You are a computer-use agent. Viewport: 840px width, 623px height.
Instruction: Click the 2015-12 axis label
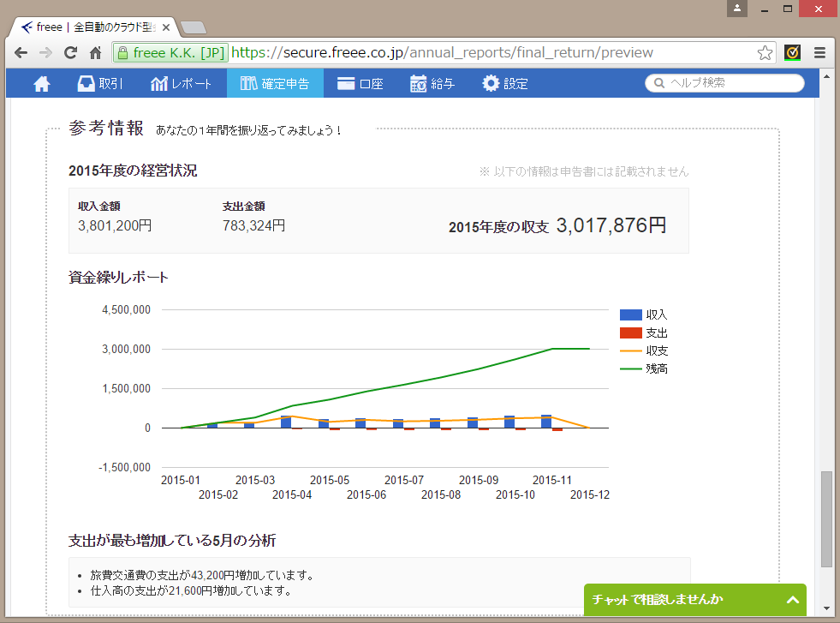click(x=589, y=494)
